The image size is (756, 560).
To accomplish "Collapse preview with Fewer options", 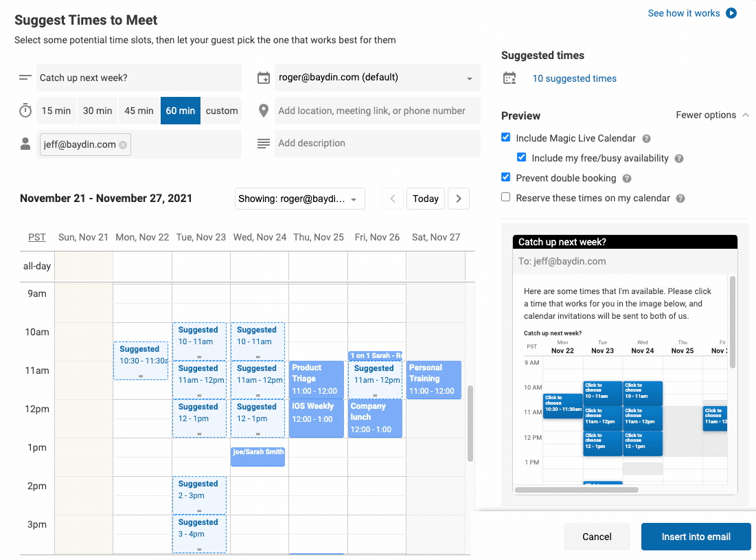I will pyautogui.click(x=712, y=115).
